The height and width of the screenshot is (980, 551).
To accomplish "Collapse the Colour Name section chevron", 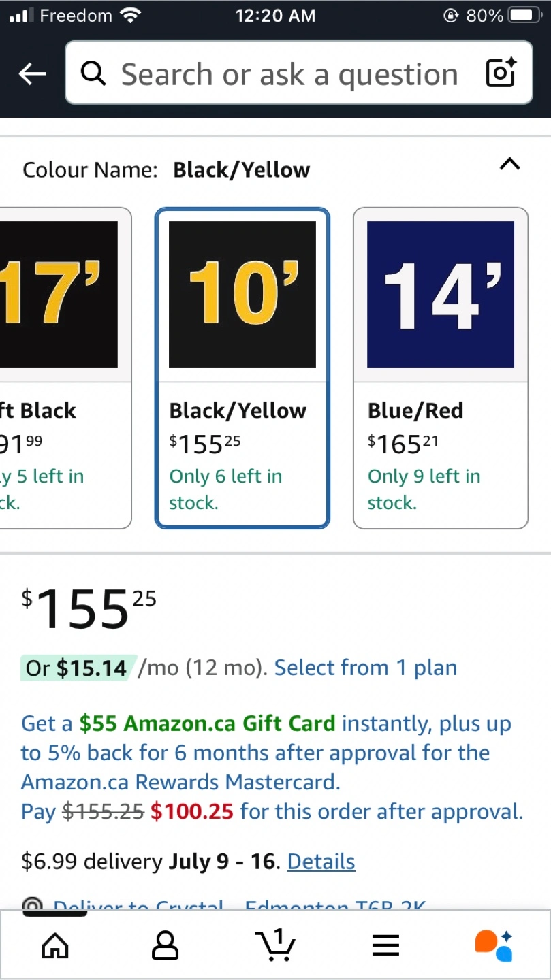I will point(510,163).
